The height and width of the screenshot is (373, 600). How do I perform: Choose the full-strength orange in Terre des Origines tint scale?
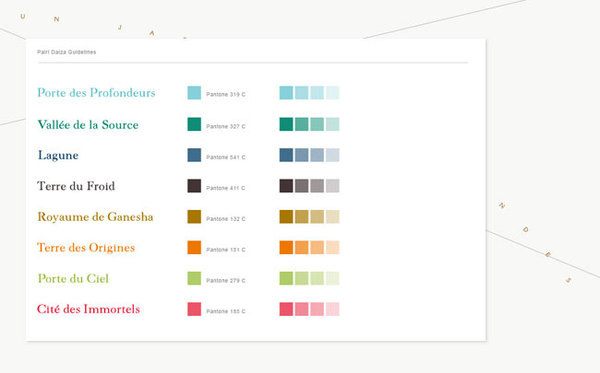[286, 248]
